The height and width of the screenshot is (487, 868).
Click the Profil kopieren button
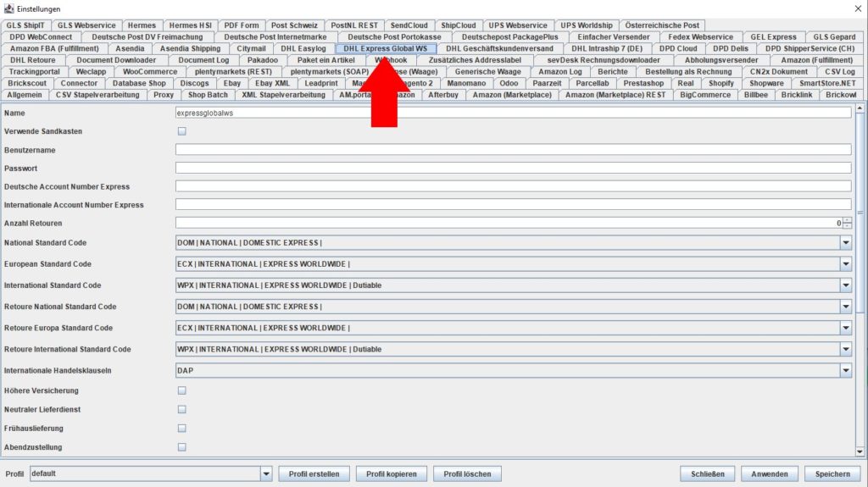point(392,473)
